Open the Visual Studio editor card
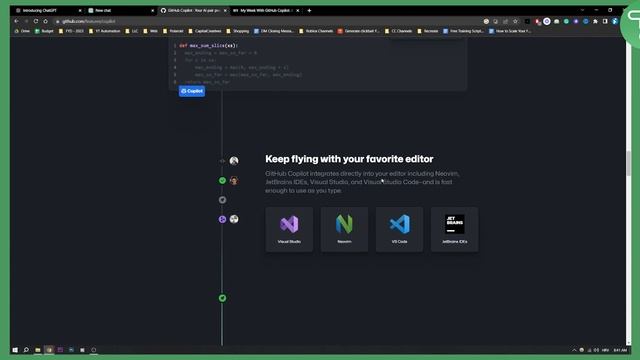640x360 pixels. pyautogui.click(x=289, y=229)
